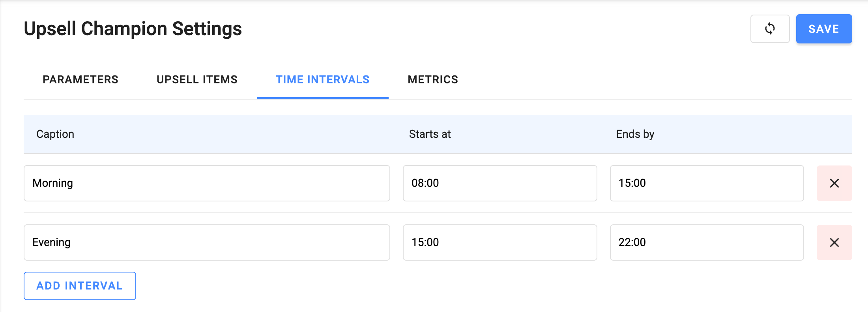
Task: Delete the Morning interval row
Action: [834, 183]
